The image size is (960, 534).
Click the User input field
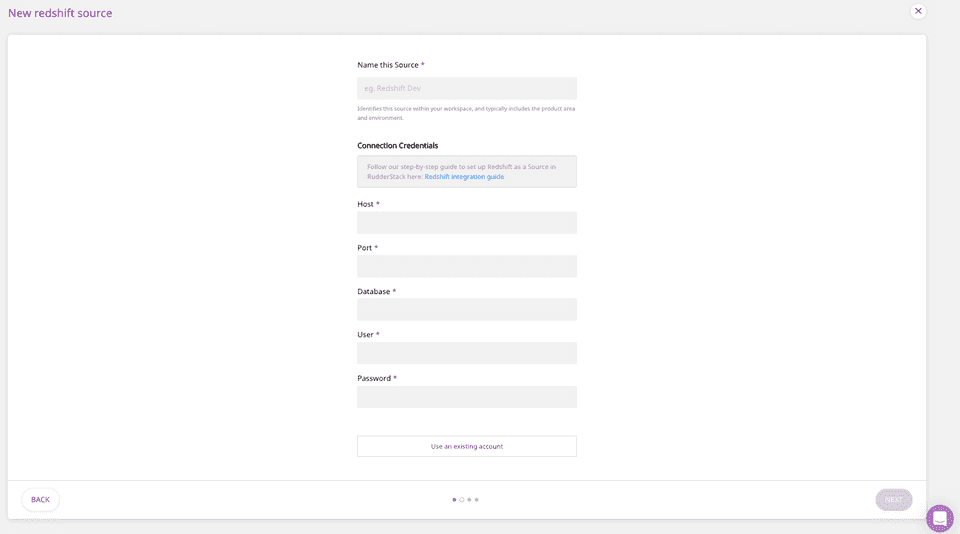tap(466, 353)
